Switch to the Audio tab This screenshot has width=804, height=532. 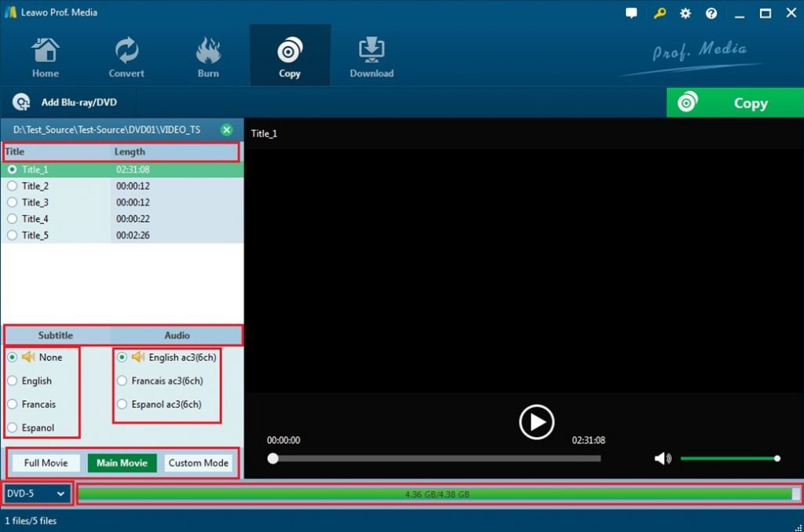[x=177, y=335]
